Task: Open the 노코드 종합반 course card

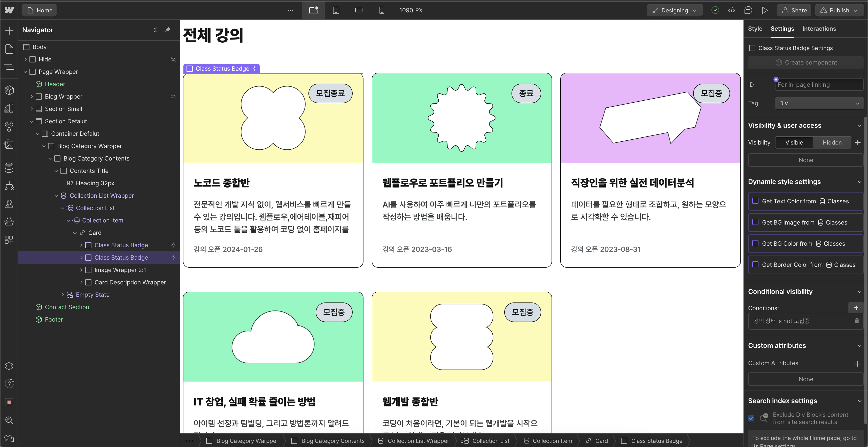Action: [273, 170]
